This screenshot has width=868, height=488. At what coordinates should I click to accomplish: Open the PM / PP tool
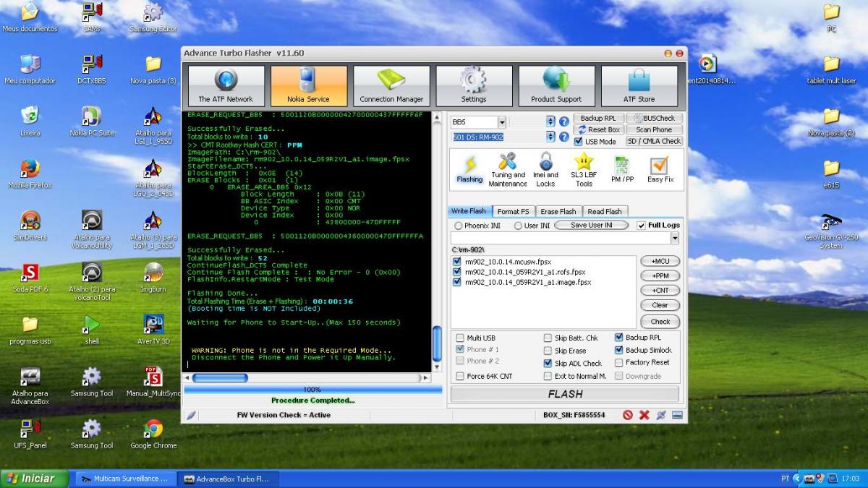click(622, 170)
